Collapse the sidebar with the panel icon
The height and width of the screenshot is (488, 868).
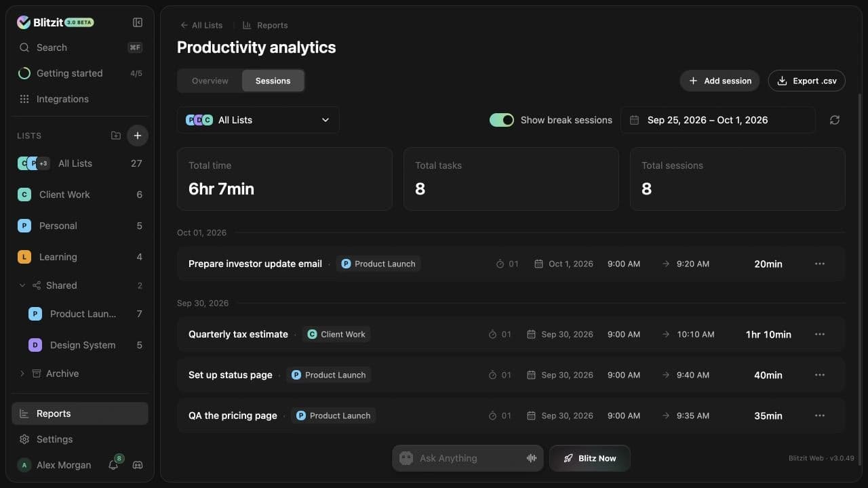coord(138,22)
